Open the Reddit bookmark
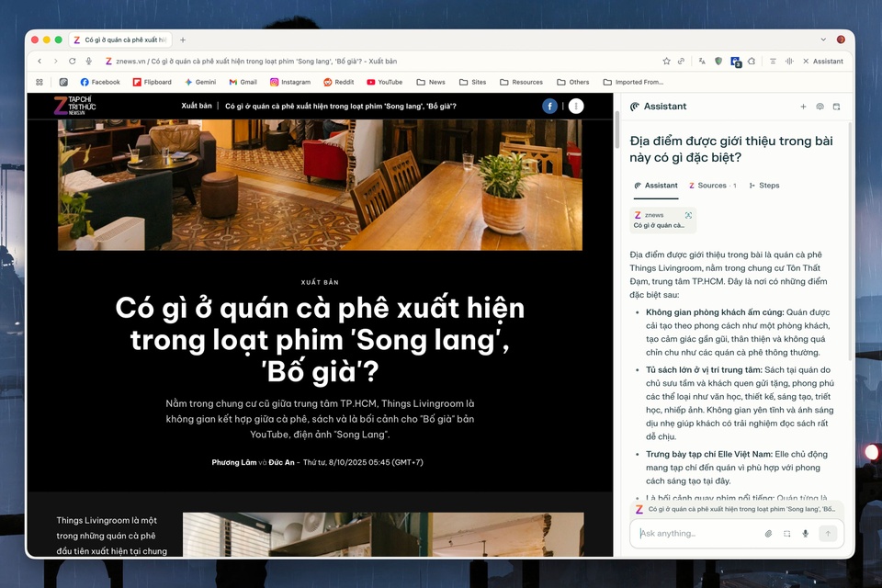 pyautogui.click(x=339, y=82)
